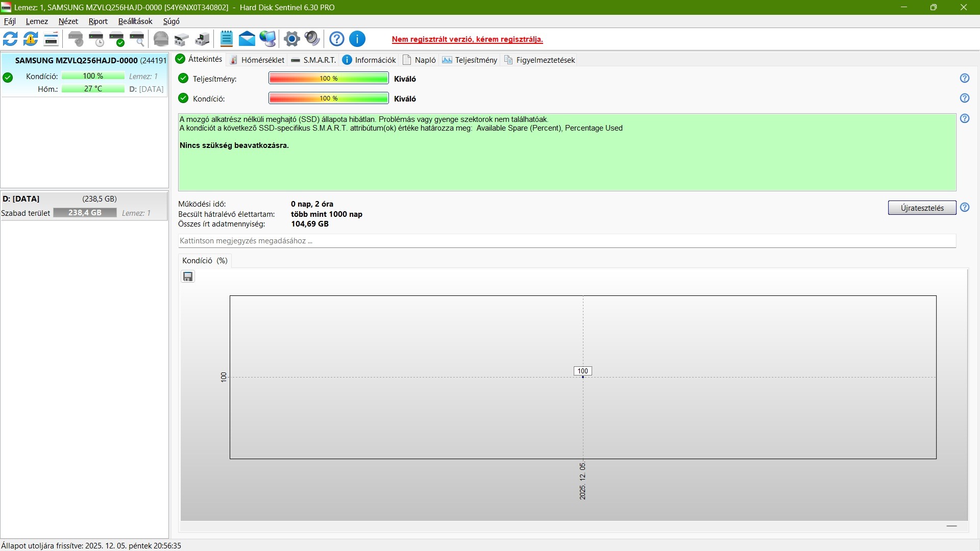Open the disk surface search test icon
Image resolution: width=980 pixels, height=551 pixels.
click(137, 39)
